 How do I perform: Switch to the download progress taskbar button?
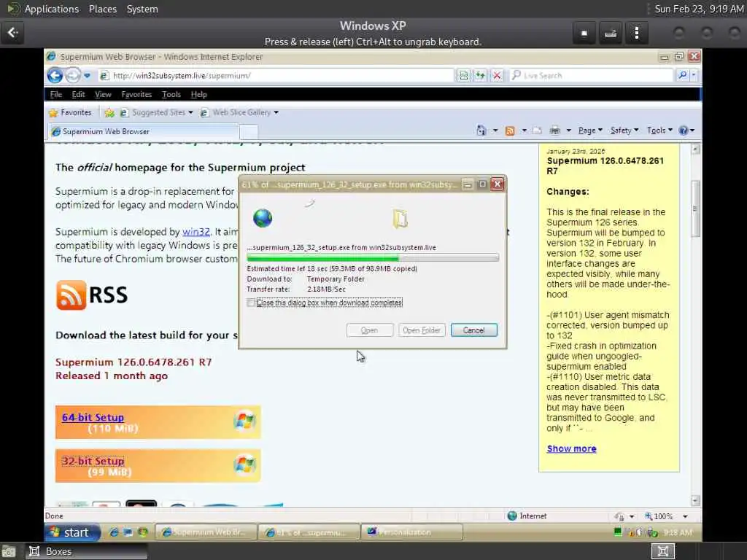coord(309,532)
